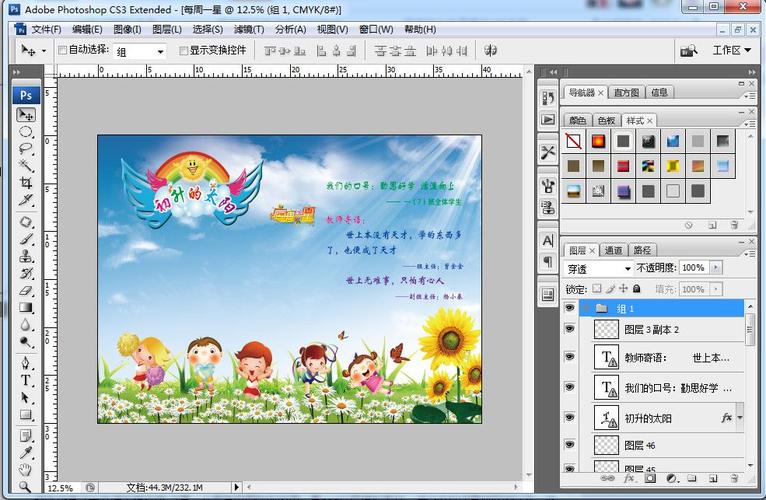The image size is (766, 500).
Task: Open the 工作区 dropdown
Action: (731, 50)
